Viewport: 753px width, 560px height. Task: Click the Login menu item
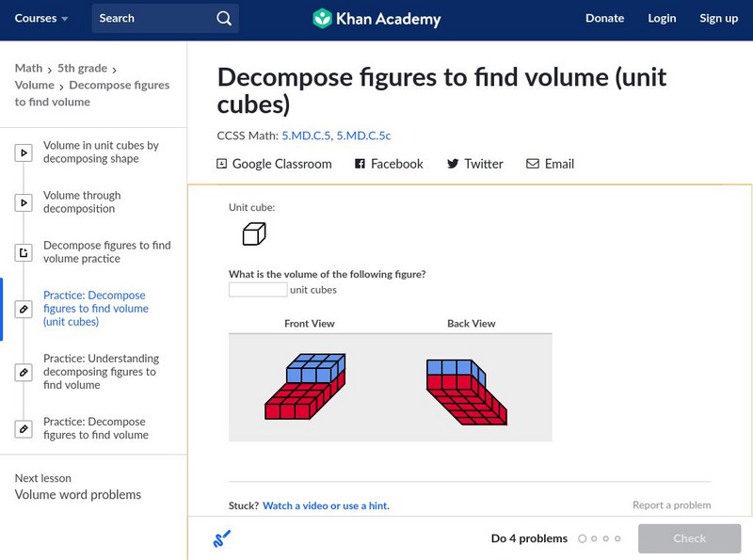click(x=662, y=18)
